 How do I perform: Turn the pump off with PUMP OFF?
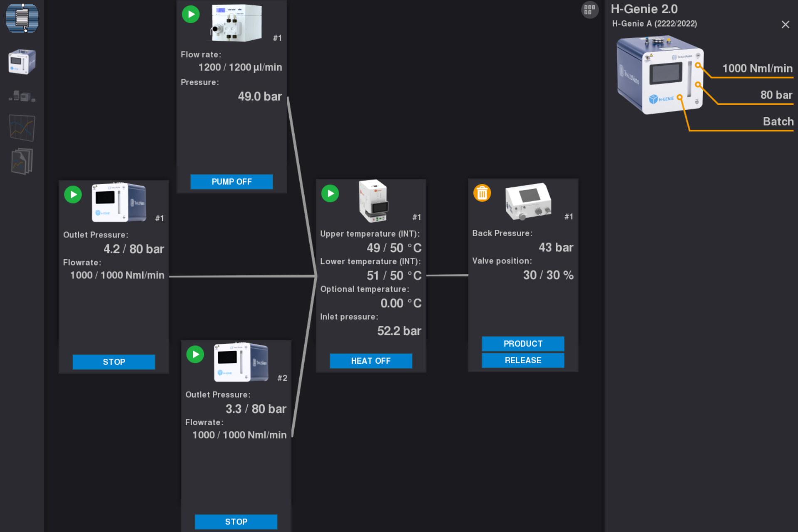(232, 182)
